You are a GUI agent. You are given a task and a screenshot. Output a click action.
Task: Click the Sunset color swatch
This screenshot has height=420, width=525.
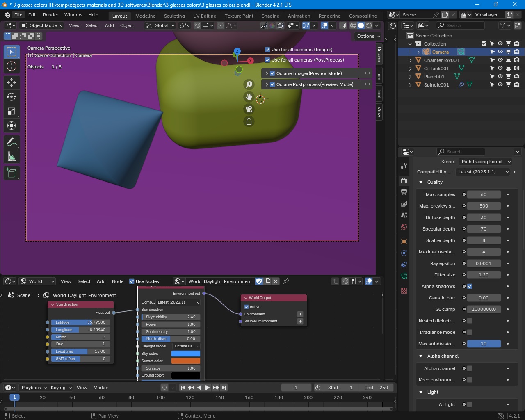tap(186, 361)
